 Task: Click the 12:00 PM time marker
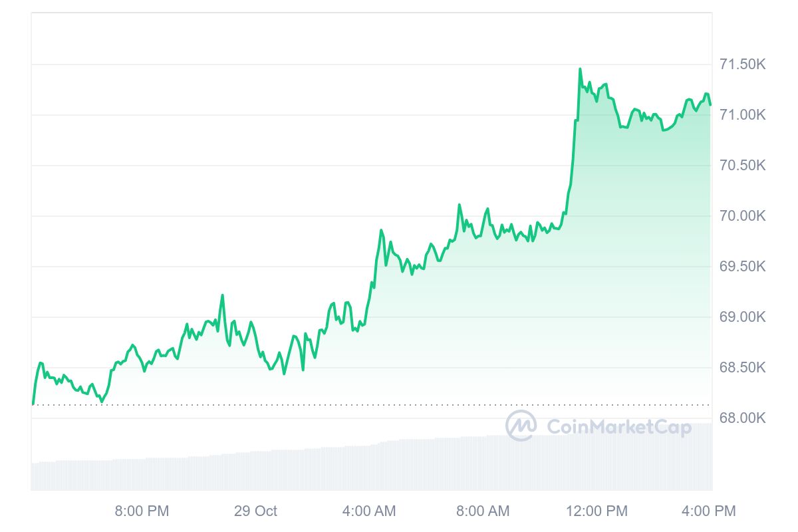coord(597,511)
